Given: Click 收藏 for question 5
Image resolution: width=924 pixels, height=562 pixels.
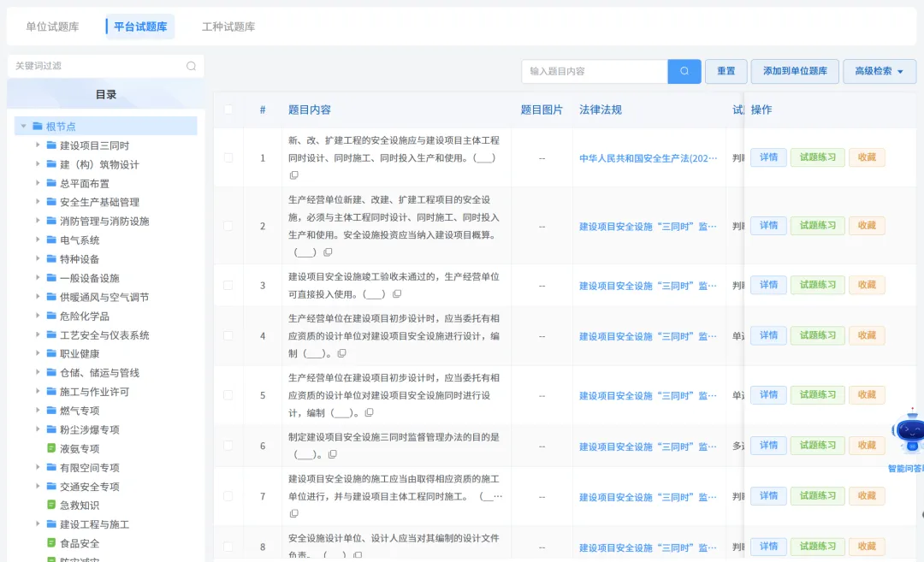Looking at the screenshot, I should (867, 394).
